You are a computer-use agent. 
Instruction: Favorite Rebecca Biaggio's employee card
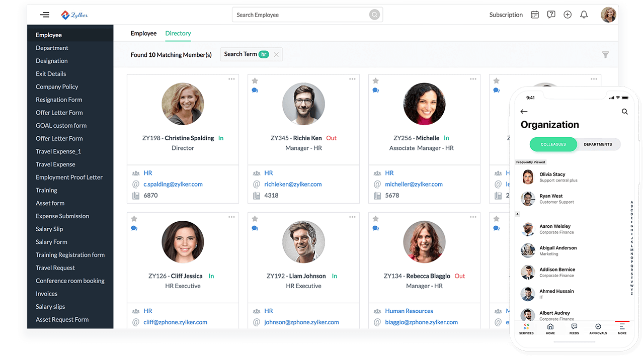pyautogui.click(x=375, y=217)
